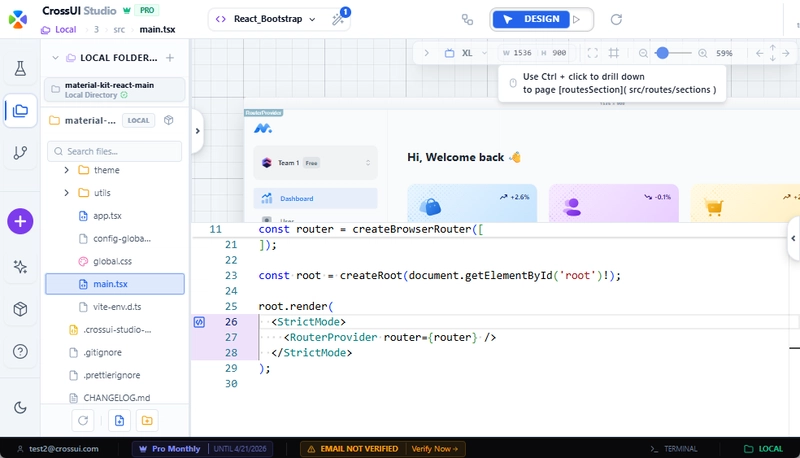Click the LOCAL badge next to material folder

(138, 120)
